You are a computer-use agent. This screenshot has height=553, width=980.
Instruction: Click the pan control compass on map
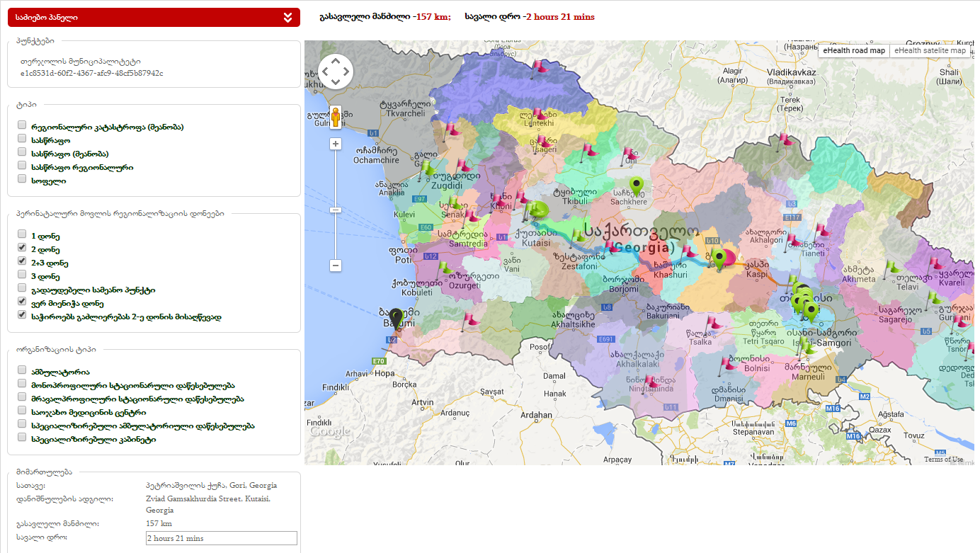click(335, 71)
